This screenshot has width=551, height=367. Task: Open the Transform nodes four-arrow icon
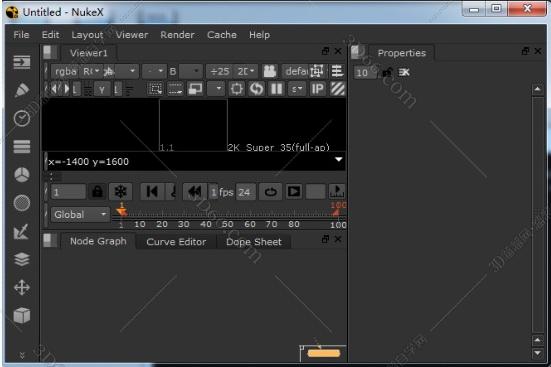click(22, 288)
